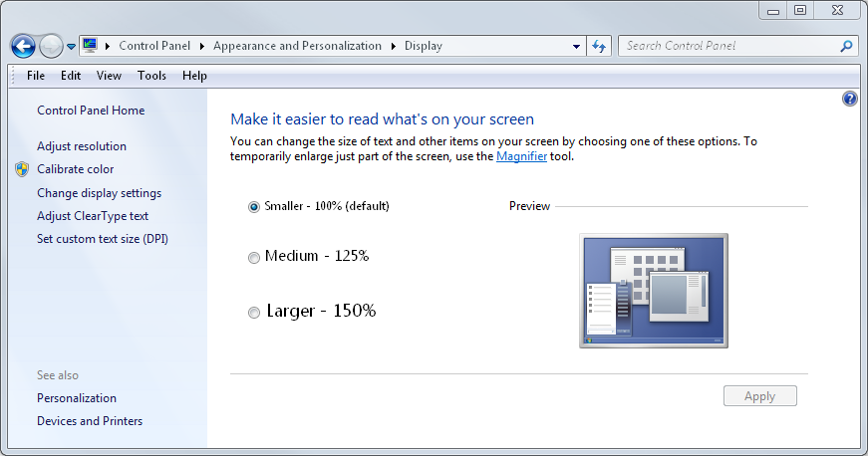The height and width of the screenshot is (456, 868).
Task: Open the recent pages dropdown arrow
Action: tap(71, 47)
